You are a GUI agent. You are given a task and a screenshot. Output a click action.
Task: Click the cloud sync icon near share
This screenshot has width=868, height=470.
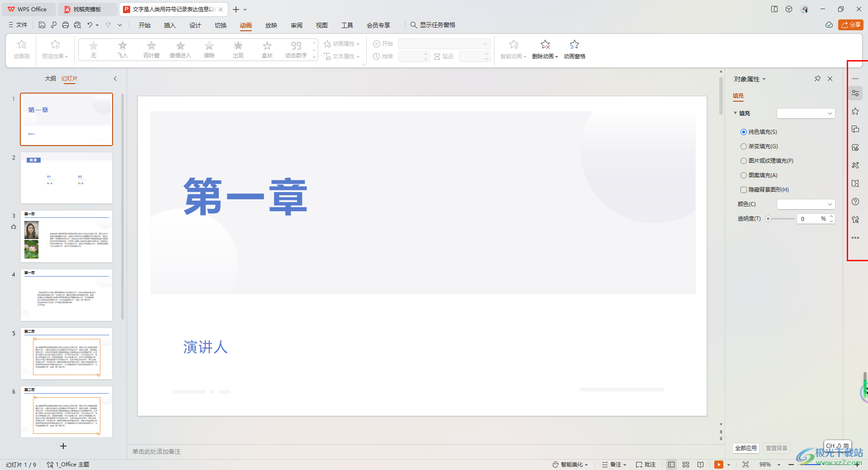[829, 25]
